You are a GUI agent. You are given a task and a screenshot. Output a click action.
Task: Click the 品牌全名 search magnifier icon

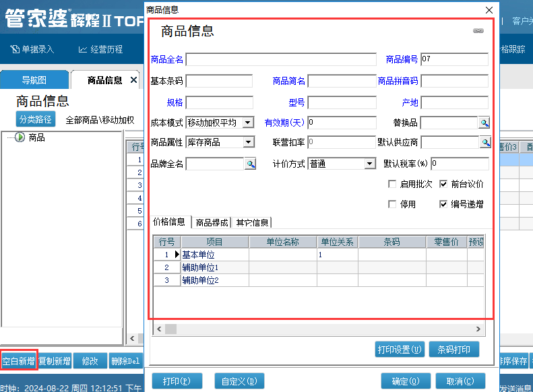pos(250,164)
